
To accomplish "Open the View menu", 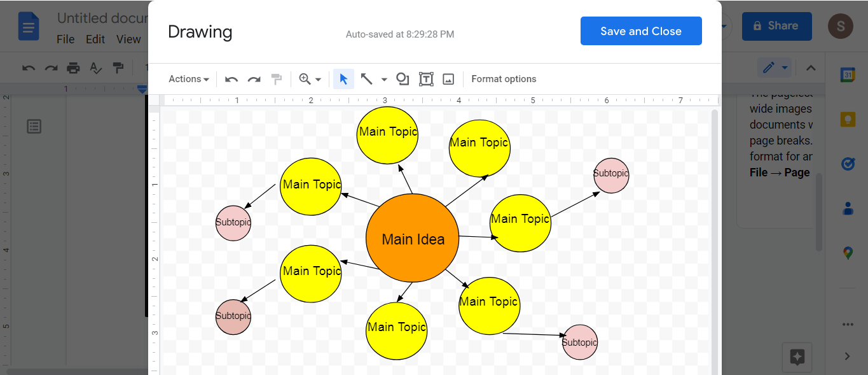I will pos(128,39).
